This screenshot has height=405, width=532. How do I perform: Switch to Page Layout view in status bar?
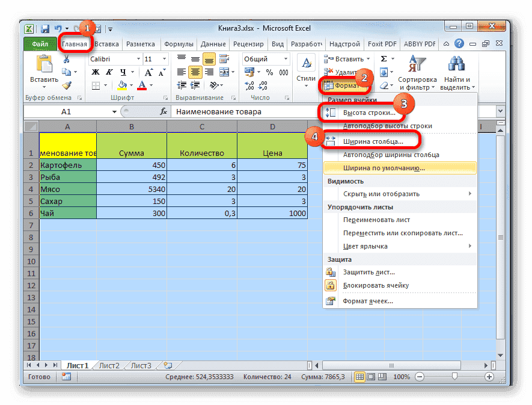(370, 377)
